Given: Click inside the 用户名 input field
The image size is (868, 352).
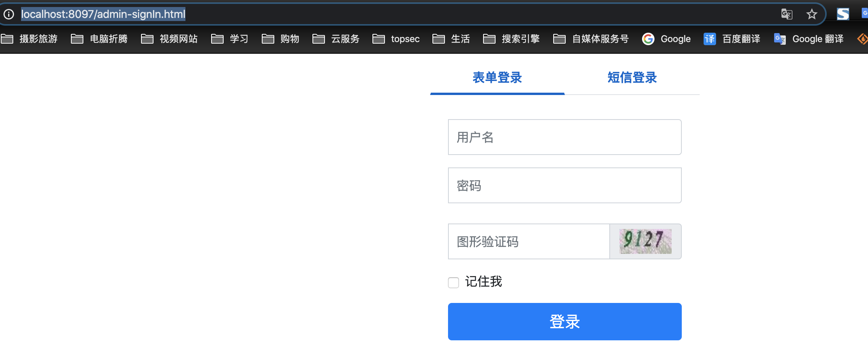Looking at the screenshot, I should click(565, 137).
